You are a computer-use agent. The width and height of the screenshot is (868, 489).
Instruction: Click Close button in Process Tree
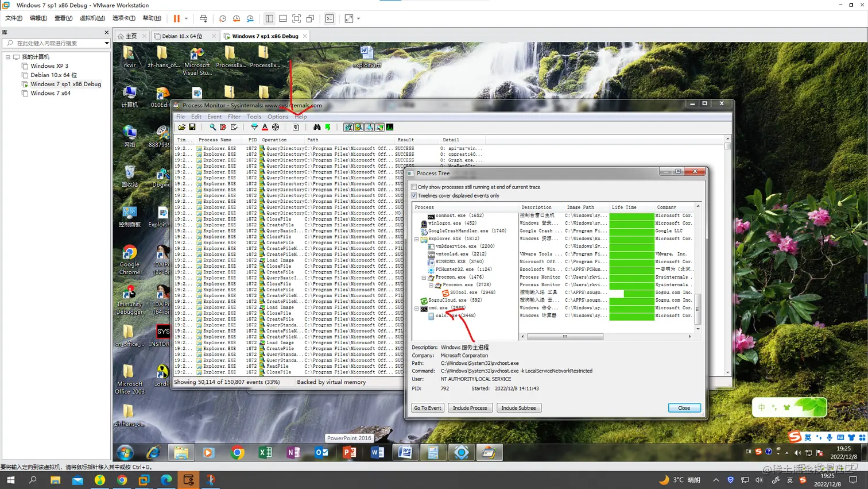684,408
